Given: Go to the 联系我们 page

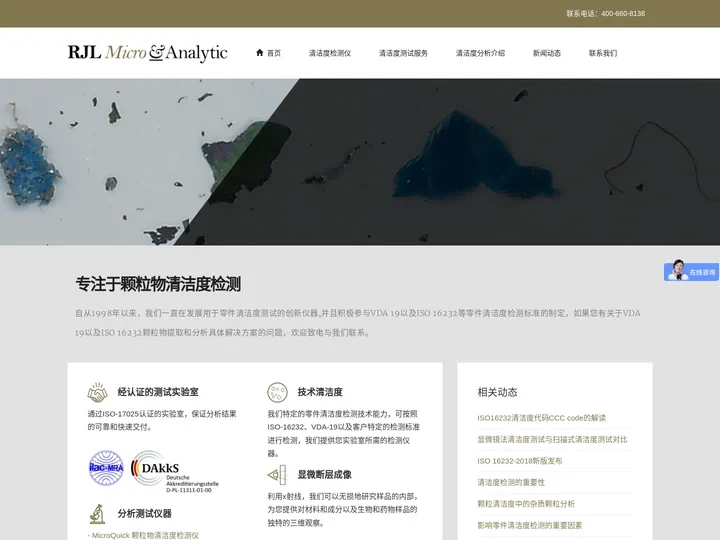Looking at the screenshot, I should pos(603,53).
